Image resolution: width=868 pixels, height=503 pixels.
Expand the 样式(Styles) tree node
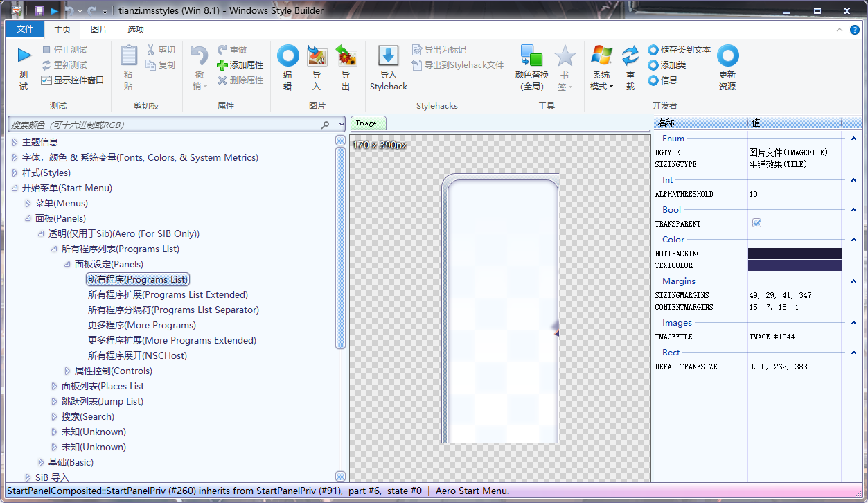[x=15, y=173]
